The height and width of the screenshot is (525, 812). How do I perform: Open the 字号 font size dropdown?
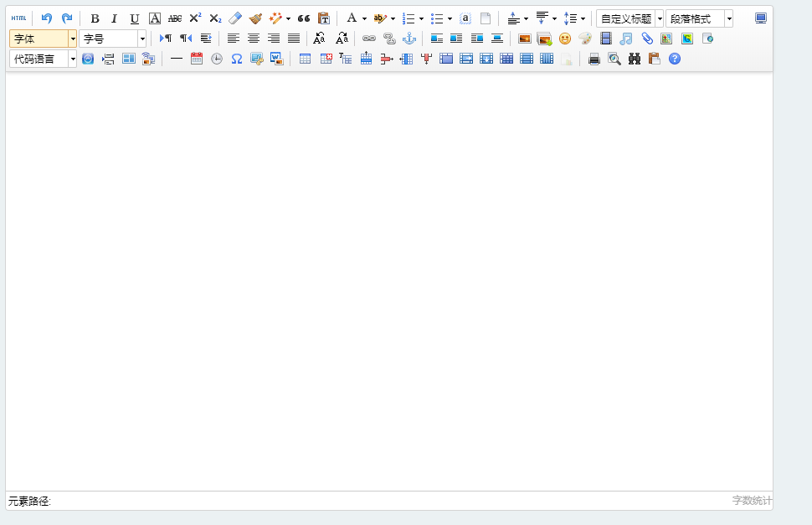click(112, 39)
